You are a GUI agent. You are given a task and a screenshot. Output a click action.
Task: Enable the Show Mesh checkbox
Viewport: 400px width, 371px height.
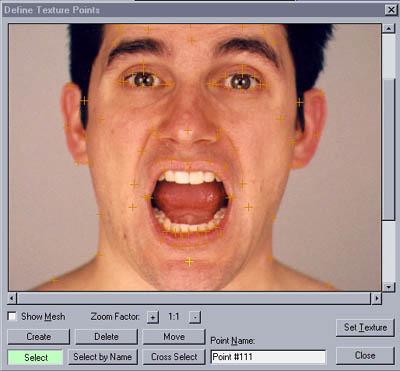pyautogui.click(x=12, y=316)
